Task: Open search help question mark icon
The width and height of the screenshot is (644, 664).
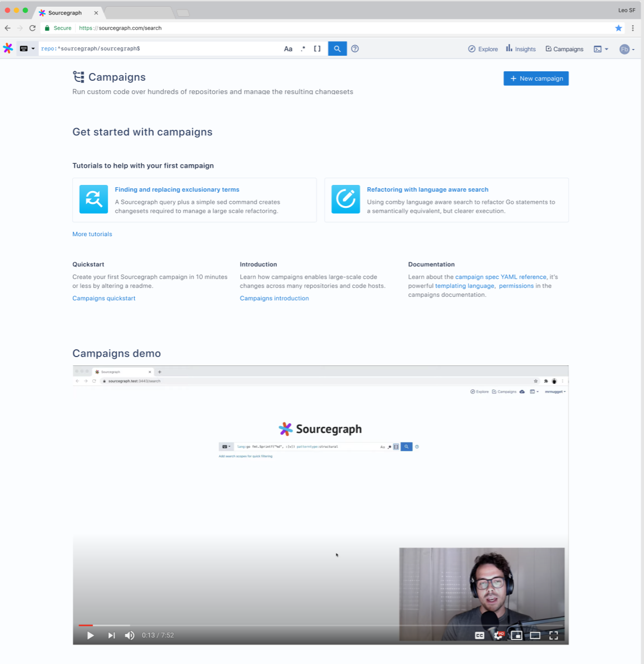Action: (x=355, y=48)
